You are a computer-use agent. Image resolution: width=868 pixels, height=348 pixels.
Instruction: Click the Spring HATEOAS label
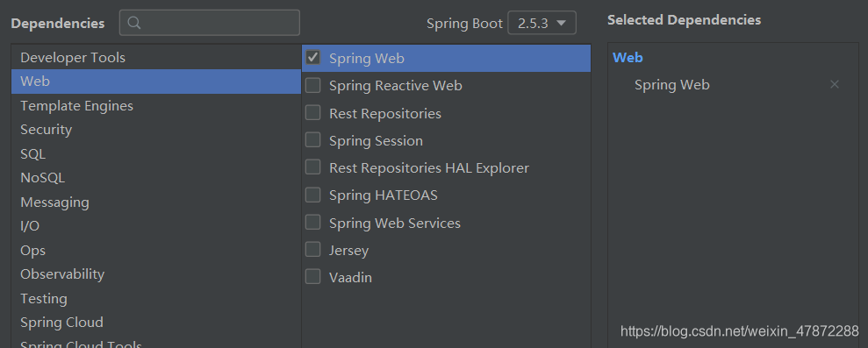pyautogui.click(x=383, y=195)
